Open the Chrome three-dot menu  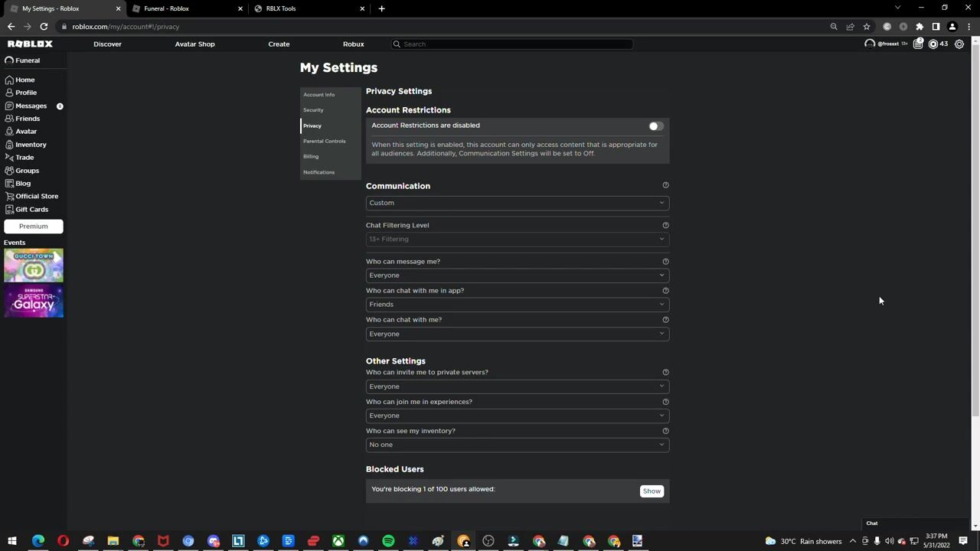point(969,27)
